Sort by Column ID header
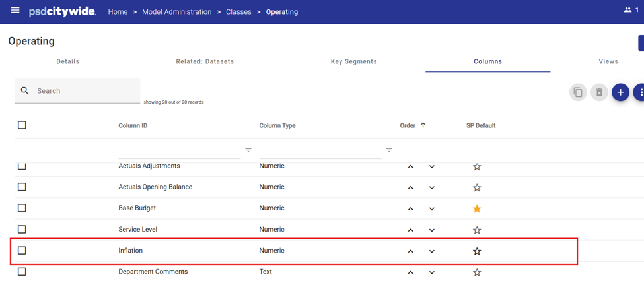Image resolution: width=644 pixels, height=281 pixels. pyautogui.click(x=133, y=125)
